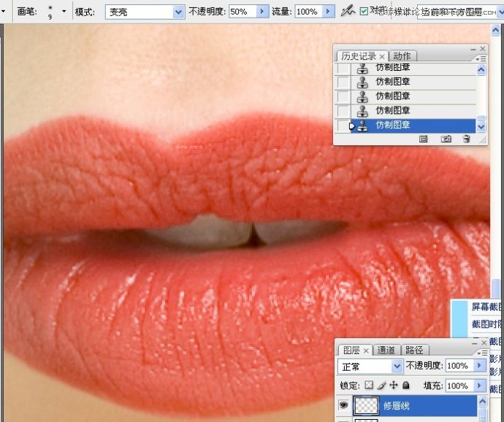Click the 填充 100% field

pos(459,385)
